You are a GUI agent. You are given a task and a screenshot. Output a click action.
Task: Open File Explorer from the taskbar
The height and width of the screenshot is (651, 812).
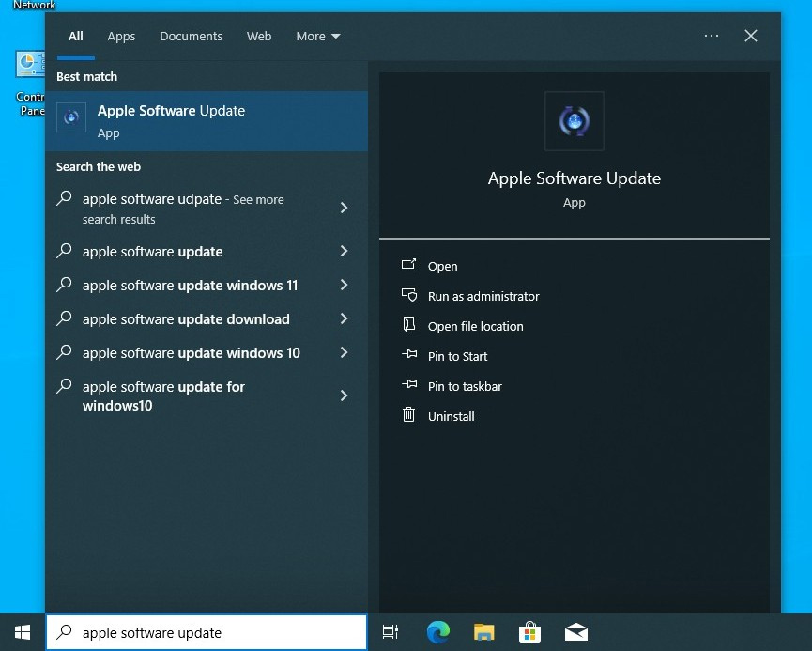(484, 632)
